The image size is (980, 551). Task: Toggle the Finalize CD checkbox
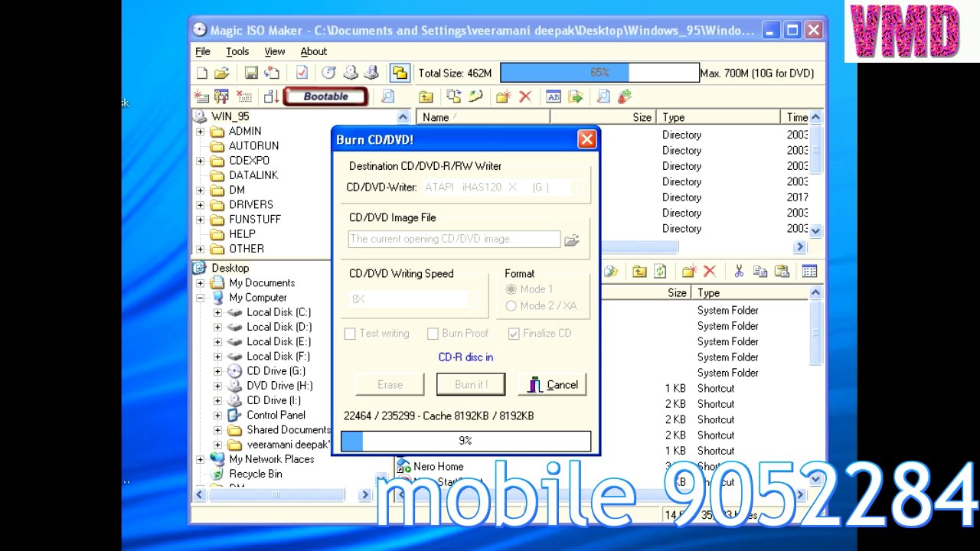tap(514, 334)
